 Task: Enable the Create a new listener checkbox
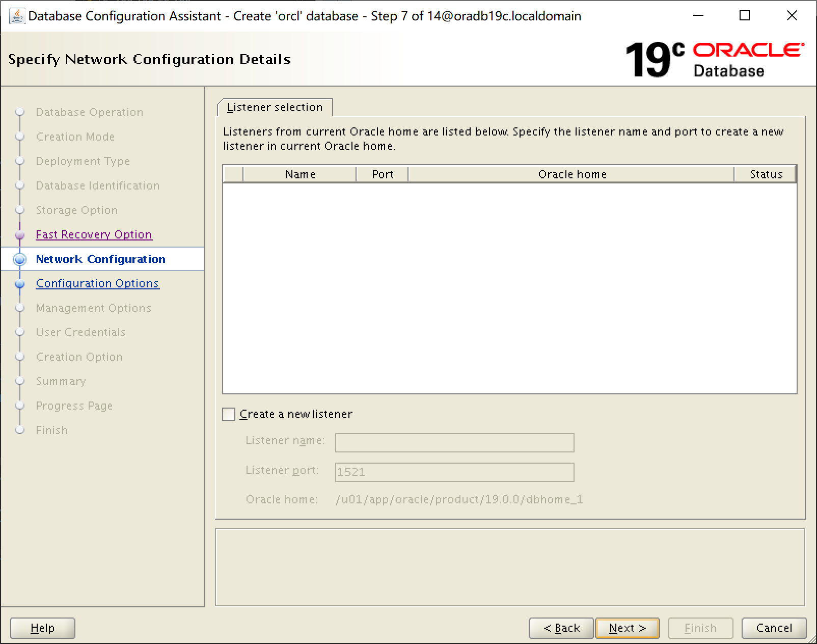pyautogui.click(x=229, y=414)
